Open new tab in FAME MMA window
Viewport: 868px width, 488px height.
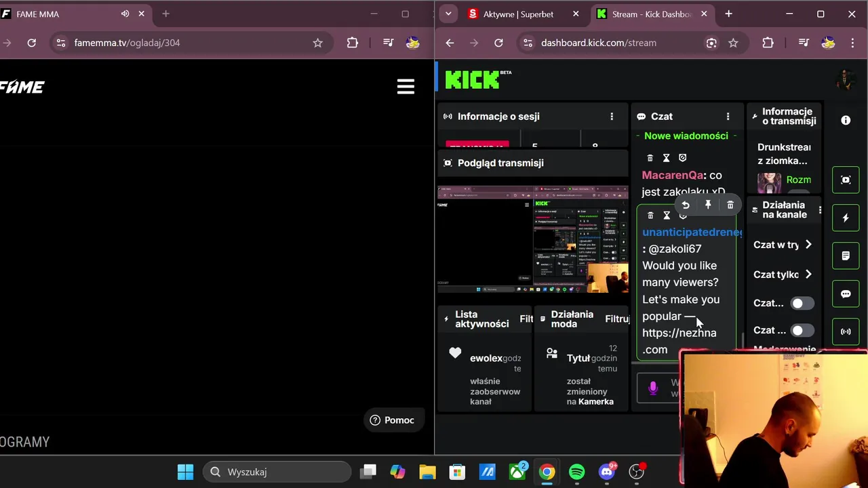tap(165, 14)
